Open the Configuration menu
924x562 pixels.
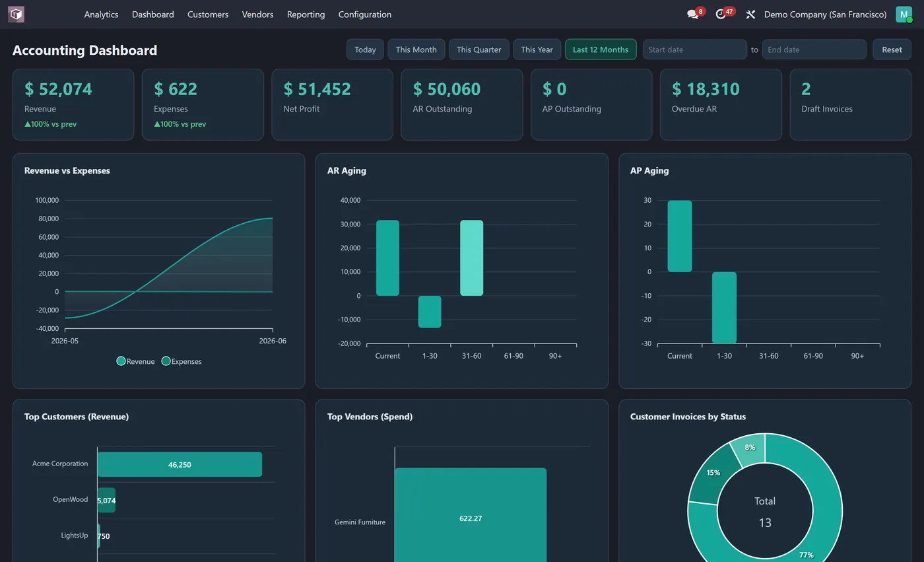[364, 14]
